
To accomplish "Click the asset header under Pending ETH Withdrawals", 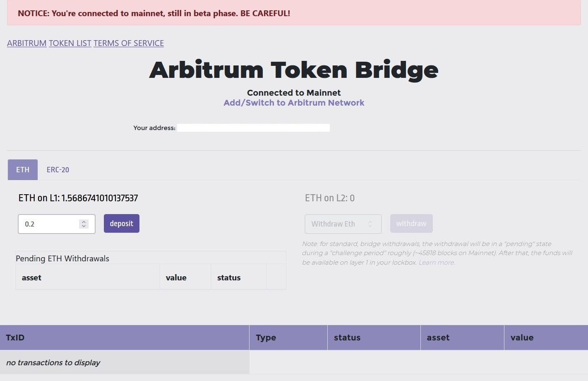I will coord(31,277).
